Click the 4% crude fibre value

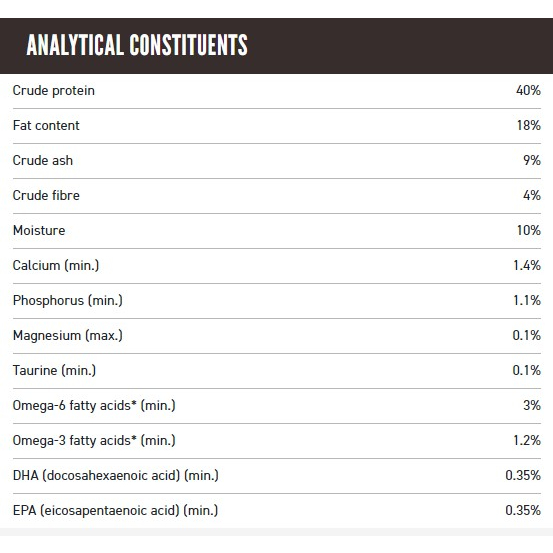coord(531,195)
